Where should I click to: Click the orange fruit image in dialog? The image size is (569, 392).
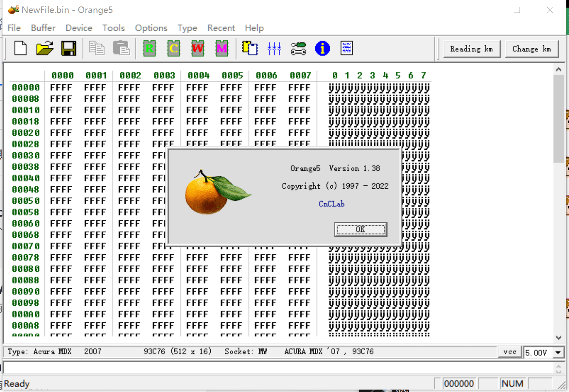click(x=218, y=192)
